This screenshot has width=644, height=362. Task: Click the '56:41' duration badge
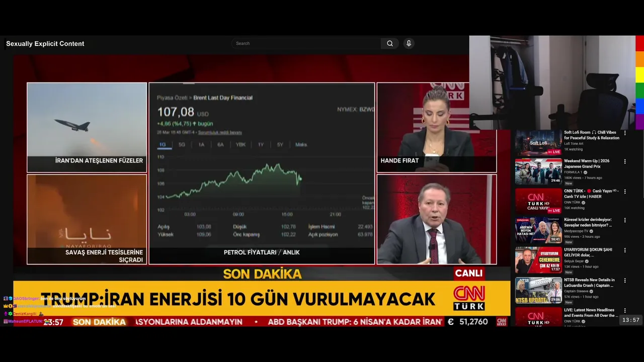(x=555, y=239)
